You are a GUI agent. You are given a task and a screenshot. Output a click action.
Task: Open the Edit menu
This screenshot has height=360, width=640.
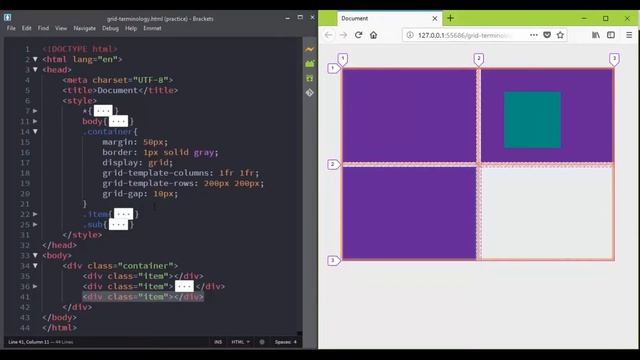point(27,28)
